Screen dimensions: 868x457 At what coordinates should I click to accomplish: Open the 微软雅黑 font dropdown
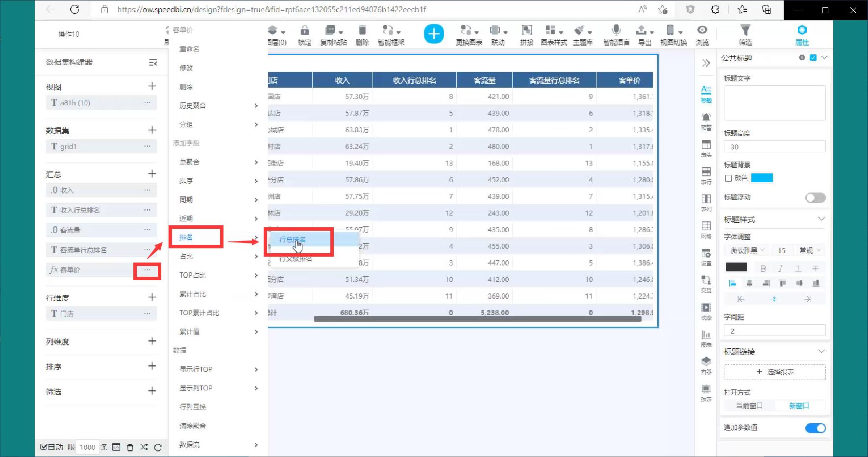tap(747, 250)
